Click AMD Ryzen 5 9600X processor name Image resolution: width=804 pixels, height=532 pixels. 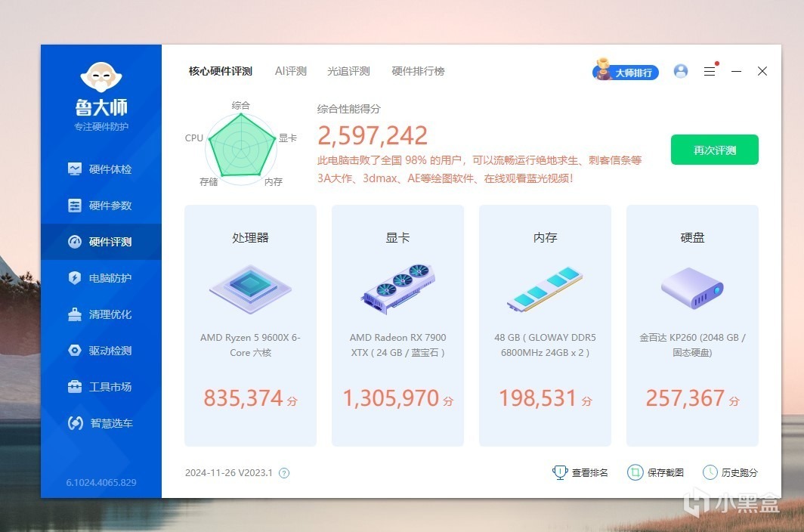pos(250,345)
